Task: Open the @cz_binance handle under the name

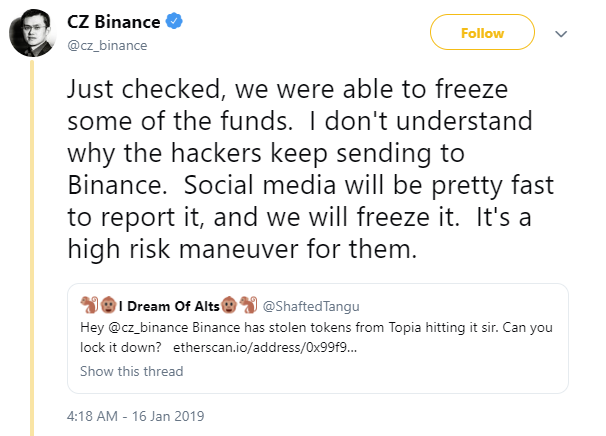Action: [x=106, y=45]
